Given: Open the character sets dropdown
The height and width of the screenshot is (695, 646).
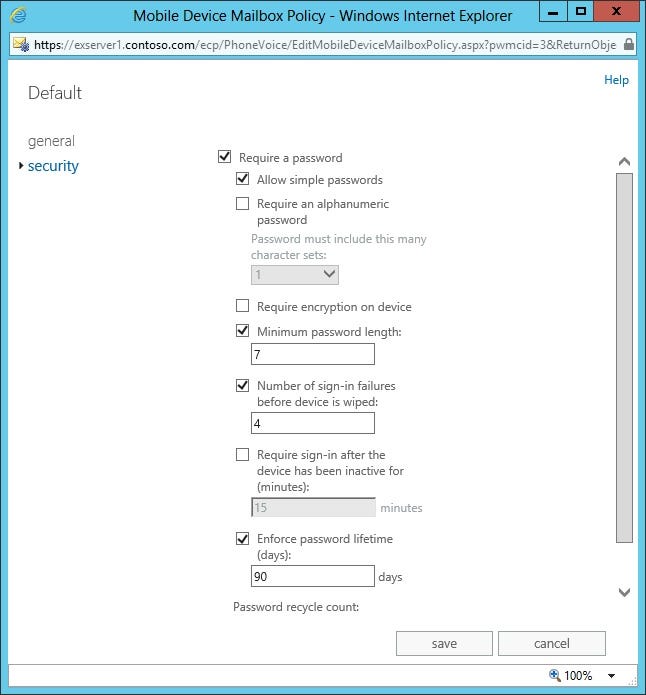Looking at the screenshot, I should [295, 274].
